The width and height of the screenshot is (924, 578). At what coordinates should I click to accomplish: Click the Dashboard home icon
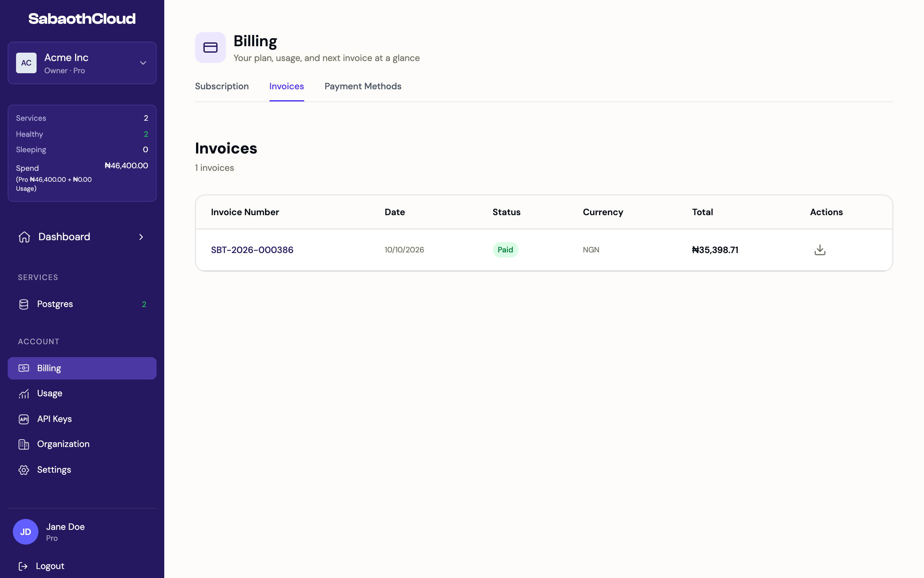pyautogui.click(x=24, y=237)
